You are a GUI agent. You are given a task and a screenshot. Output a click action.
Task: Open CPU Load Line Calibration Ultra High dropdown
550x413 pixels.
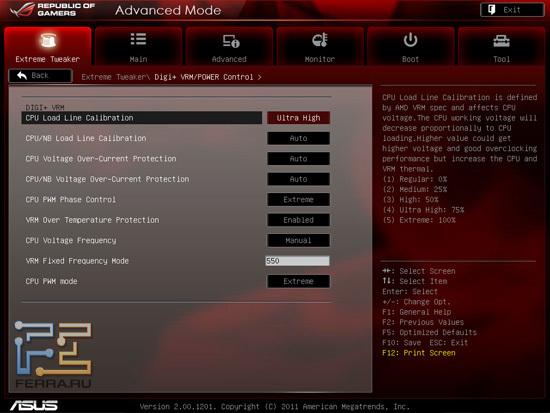pyautogui.click(x=298, y=118)
